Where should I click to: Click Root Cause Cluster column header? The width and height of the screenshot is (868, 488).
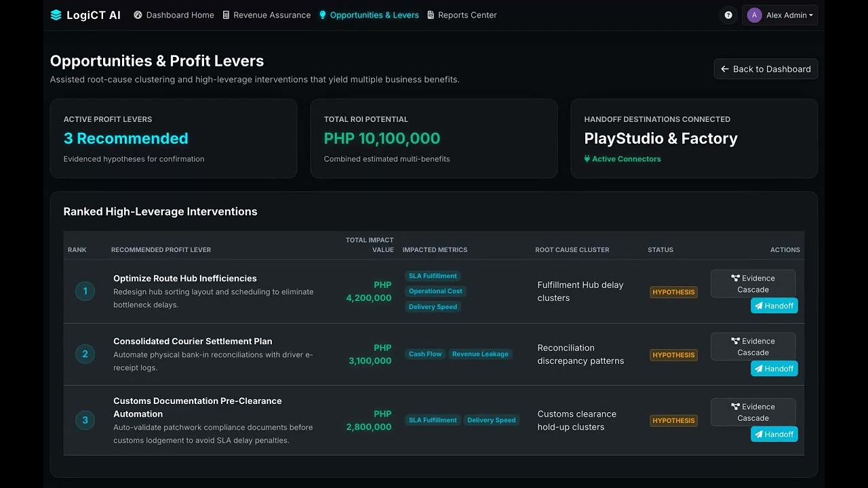[x=572, y=250]
